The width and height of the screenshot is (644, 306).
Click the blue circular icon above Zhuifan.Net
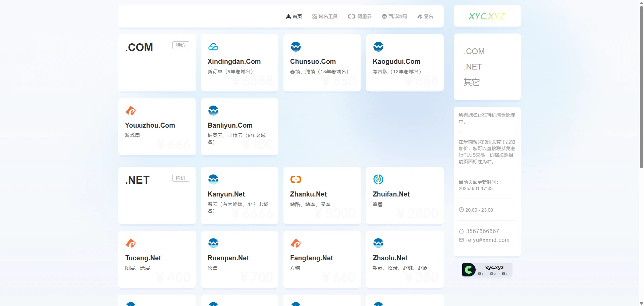tap(378, 179)
